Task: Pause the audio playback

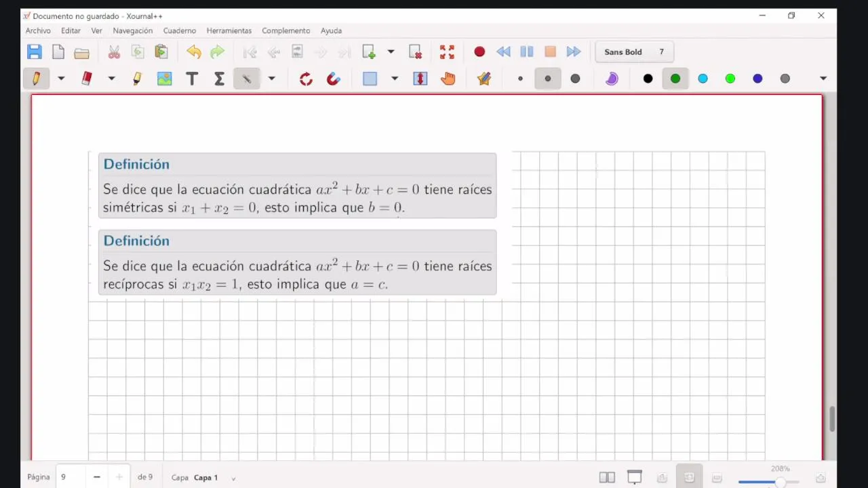Action: (527, 52)
